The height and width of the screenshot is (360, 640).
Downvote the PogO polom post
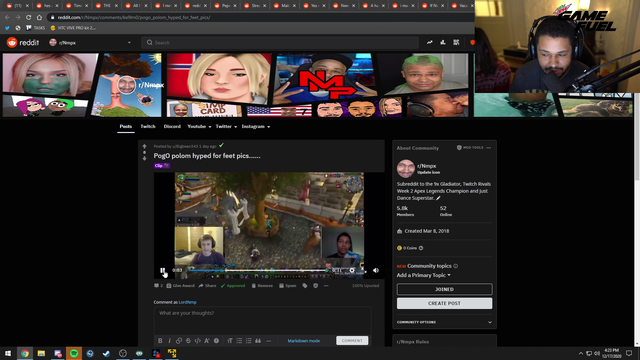pos(144,158)
